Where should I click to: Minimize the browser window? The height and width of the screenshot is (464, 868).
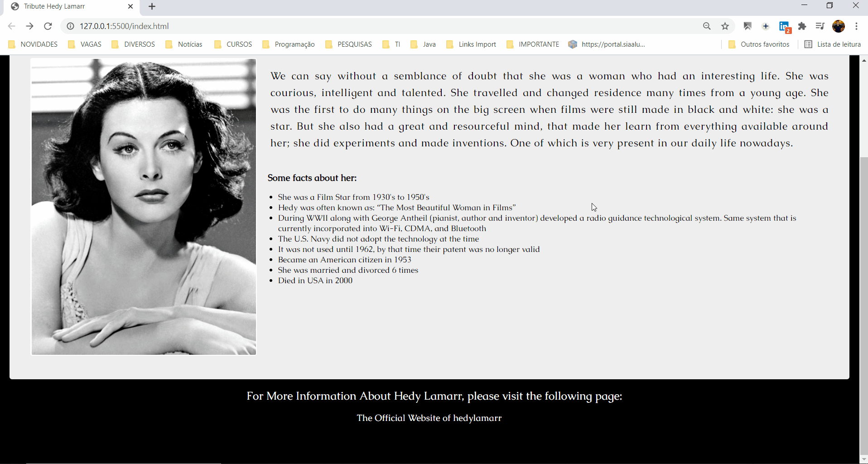point(805,5)
